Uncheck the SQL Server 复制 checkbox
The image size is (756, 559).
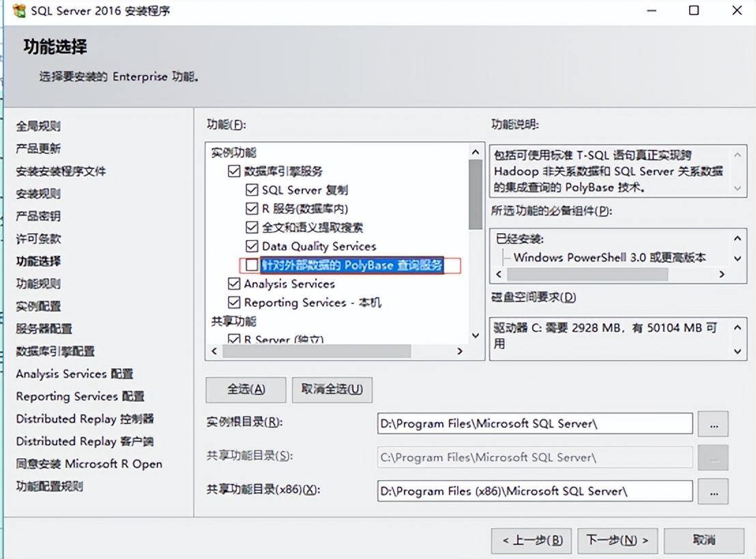click(252, 190)
